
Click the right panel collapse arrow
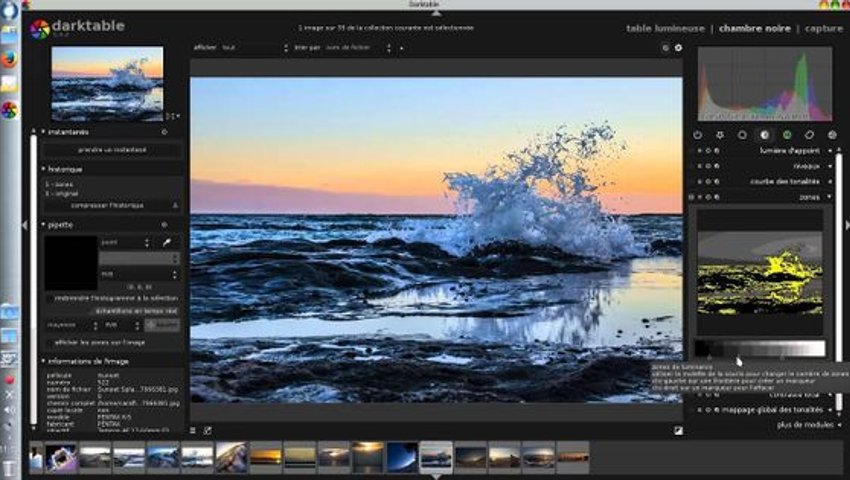point(847,225)
